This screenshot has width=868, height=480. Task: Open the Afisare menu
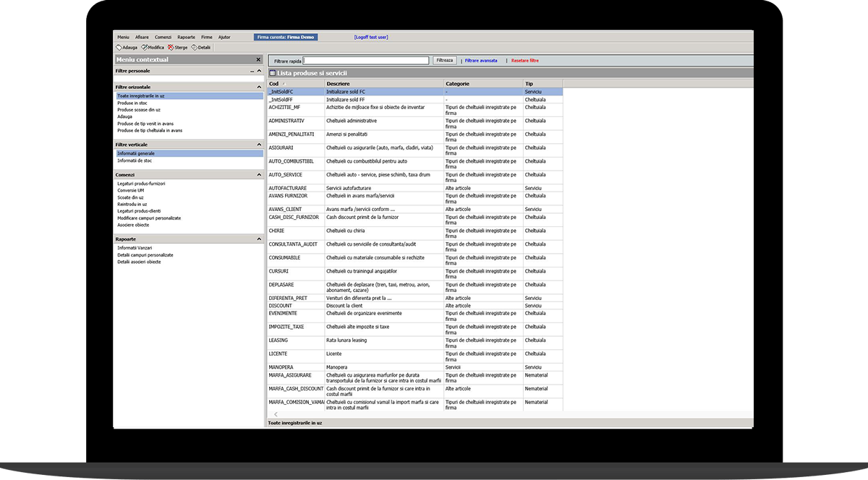(x=142, y=37)
